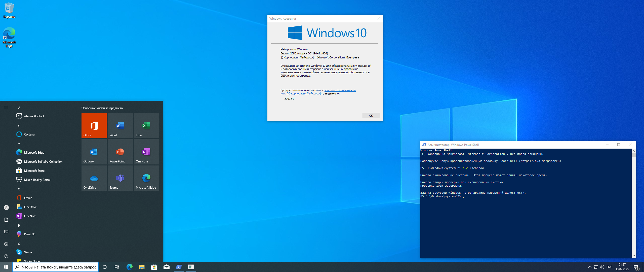Click the Windows Start button
This screenshot has width=644, height=272.
coord(6,267)
